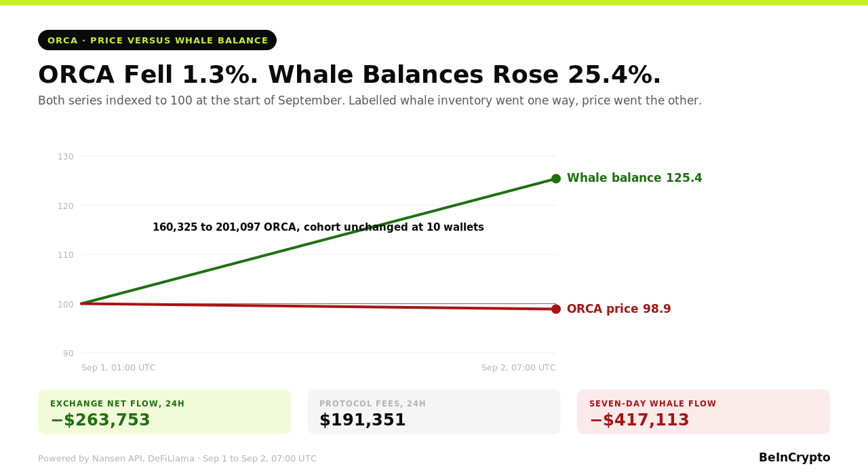Click the Sep 1, 01:00 UTC axis label

pos(119,368)
